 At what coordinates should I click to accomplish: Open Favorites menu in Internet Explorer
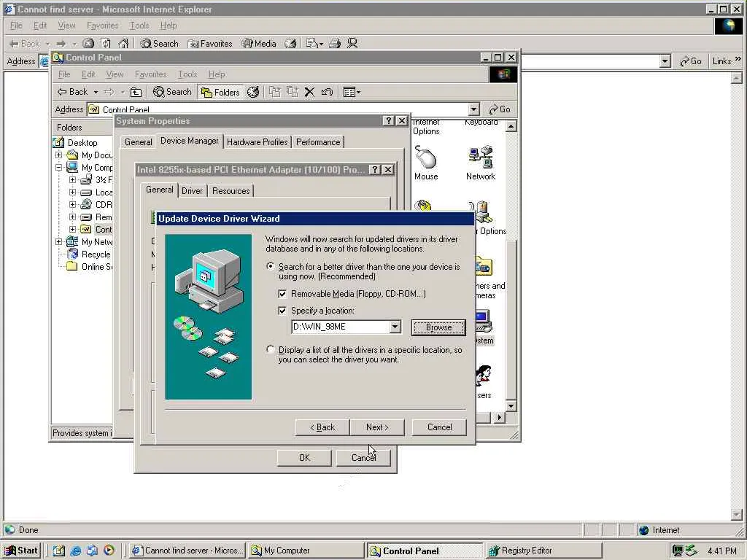pyautogui.click(x=102, y=26)
